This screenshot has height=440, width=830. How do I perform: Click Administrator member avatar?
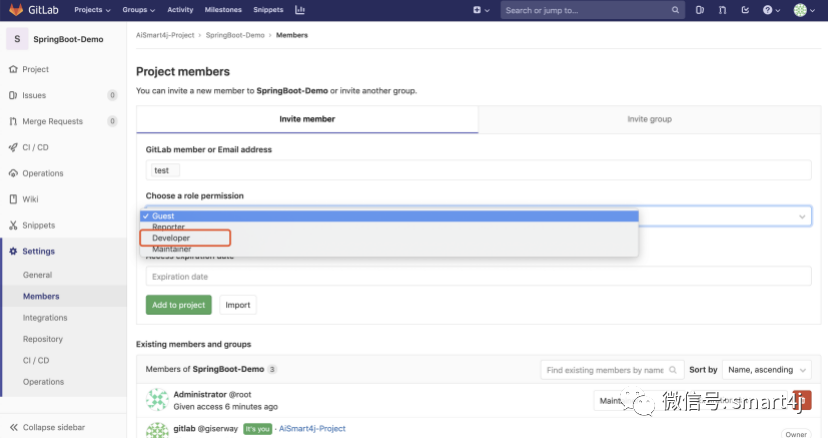(157, 400)
